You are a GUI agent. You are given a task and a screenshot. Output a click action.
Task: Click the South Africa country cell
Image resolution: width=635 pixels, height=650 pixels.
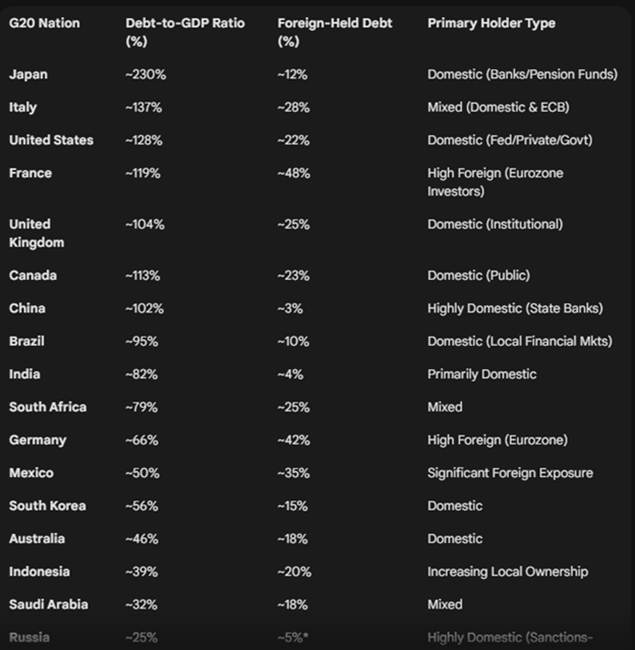(48, 407)
